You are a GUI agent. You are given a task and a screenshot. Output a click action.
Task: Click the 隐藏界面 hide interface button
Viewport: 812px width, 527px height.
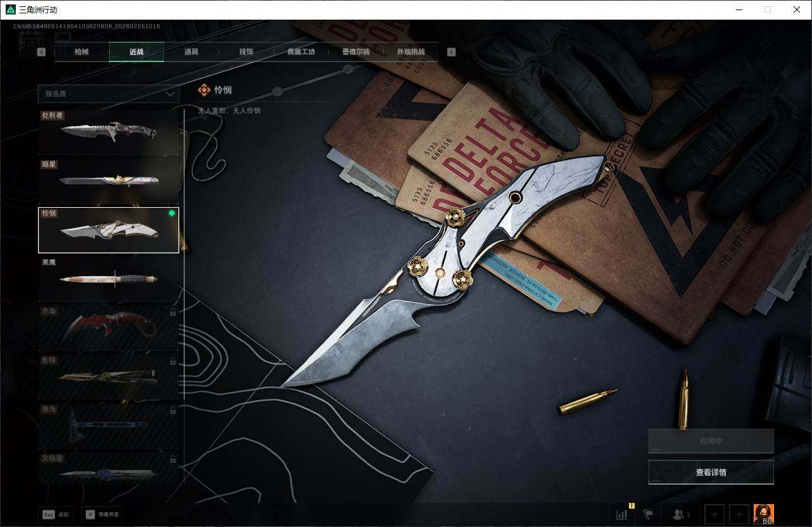pyautogui.click(x=101, y=514)
